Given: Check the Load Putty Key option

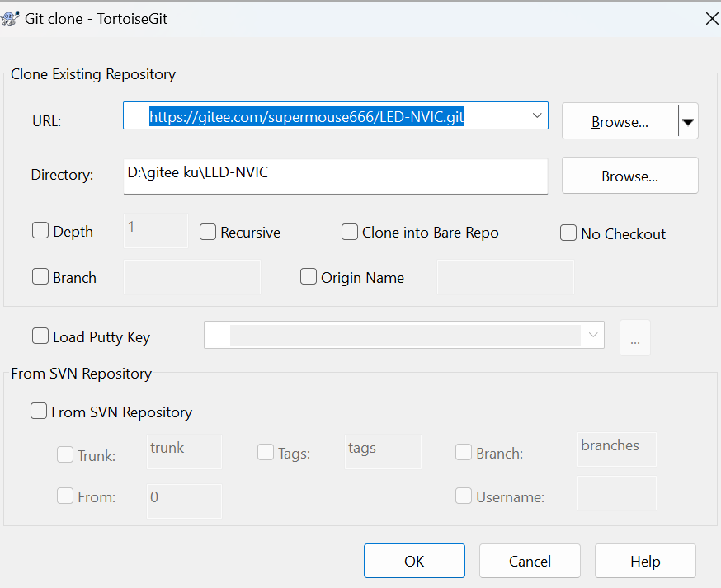Looking at the screenshot, I should (x=40, y=336).
